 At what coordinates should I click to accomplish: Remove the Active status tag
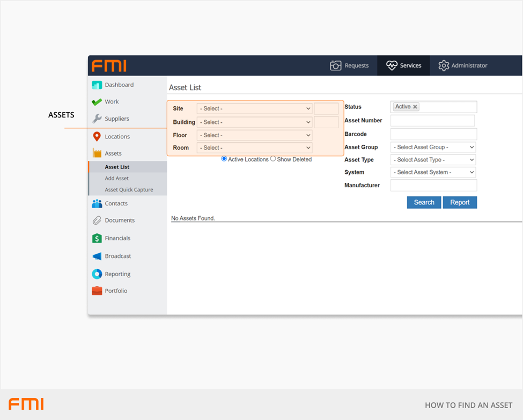click(x=415, y=107)
